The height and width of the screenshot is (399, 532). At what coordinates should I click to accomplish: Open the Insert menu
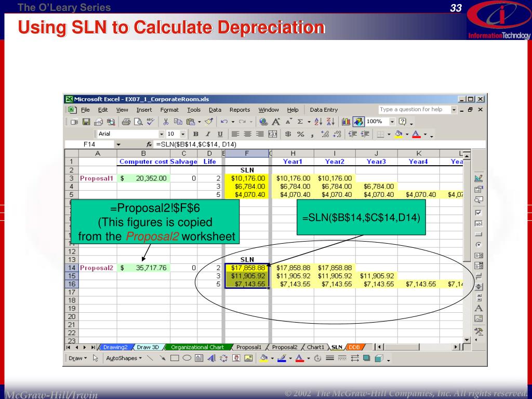coord(144,110)
